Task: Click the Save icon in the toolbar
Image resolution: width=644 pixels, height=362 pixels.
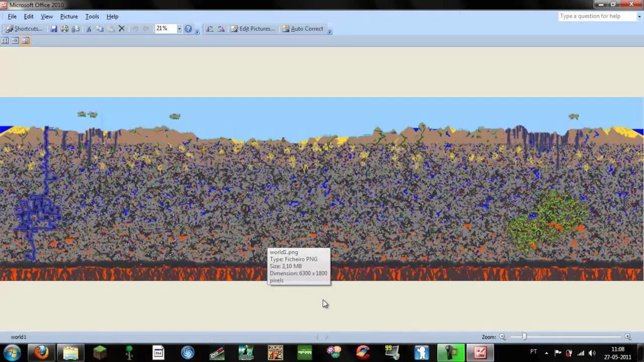Action: pos(54,29)
